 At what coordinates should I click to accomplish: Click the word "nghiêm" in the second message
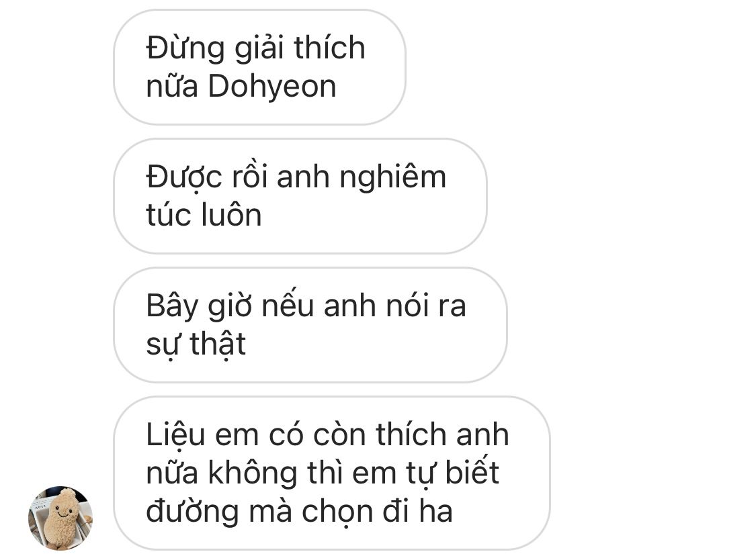(393, 179)
